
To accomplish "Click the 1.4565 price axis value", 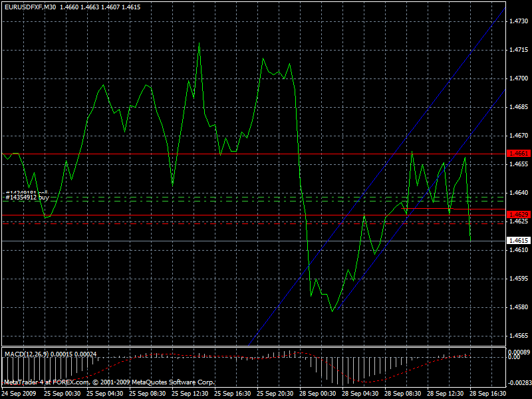I will 519,336.
